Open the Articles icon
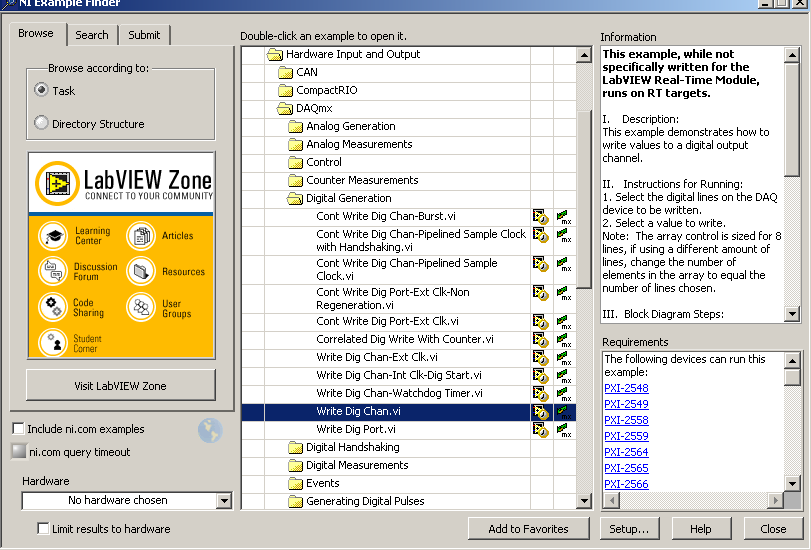 click(141, 236)
